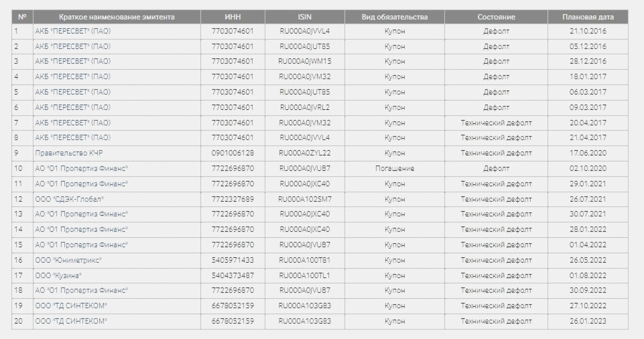Click ISIN code RU000A0ZYL22
The width and height of the screenshot is (644, 339).
pyautogui.click(x=304, y=153)
